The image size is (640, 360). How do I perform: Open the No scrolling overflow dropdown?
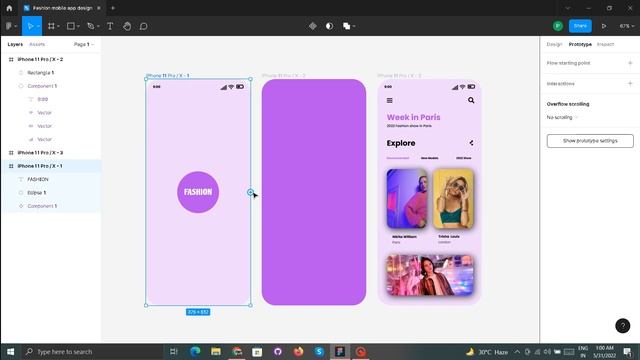click(562, 117)
